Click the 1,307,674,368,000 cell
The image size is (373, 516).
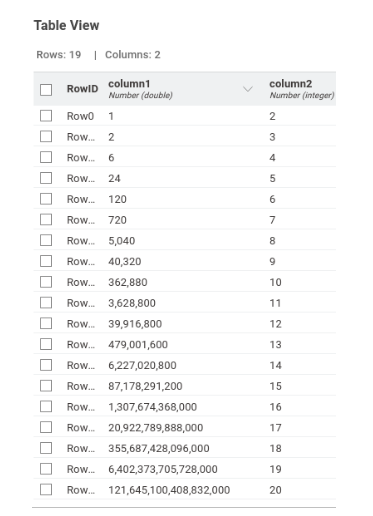(153, 407)
